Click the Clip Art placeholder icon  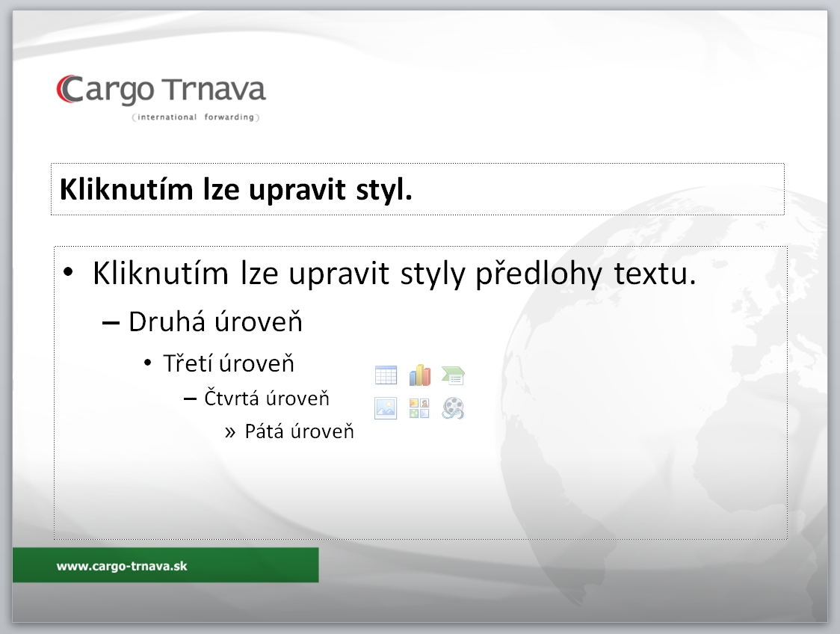pos(419,408)
